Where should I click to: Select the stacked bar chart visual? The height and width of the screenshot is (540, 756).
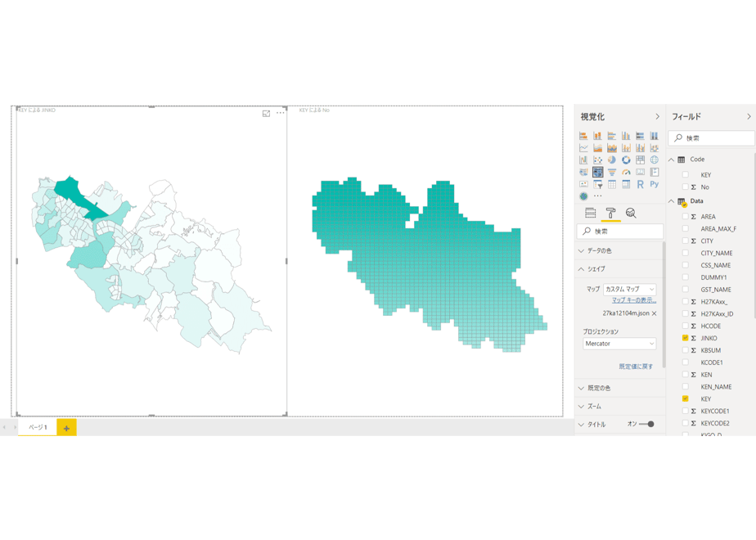(x=583, y=136)
